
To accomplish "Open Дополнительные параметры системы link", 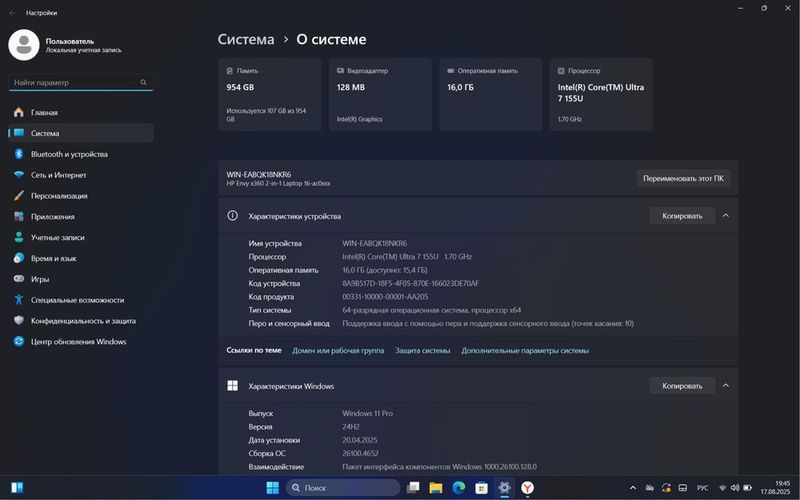I will point(525,351).
